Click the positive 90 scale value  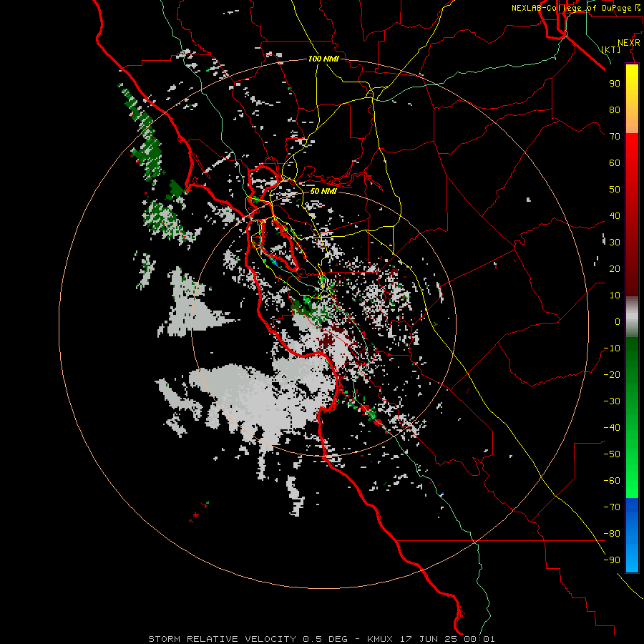point(615,84)
